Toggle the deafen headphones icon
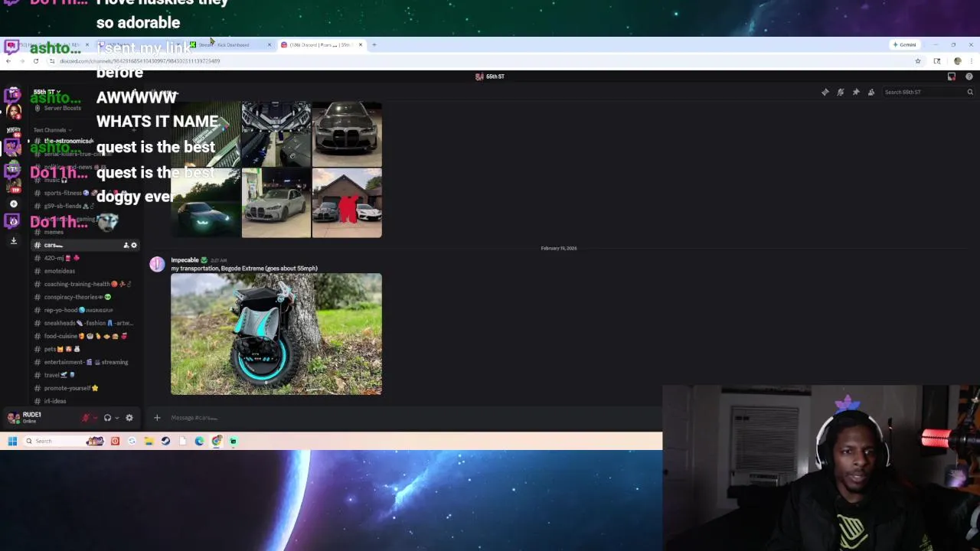This screenshot has width=980, height=551. tap(107, 418)
